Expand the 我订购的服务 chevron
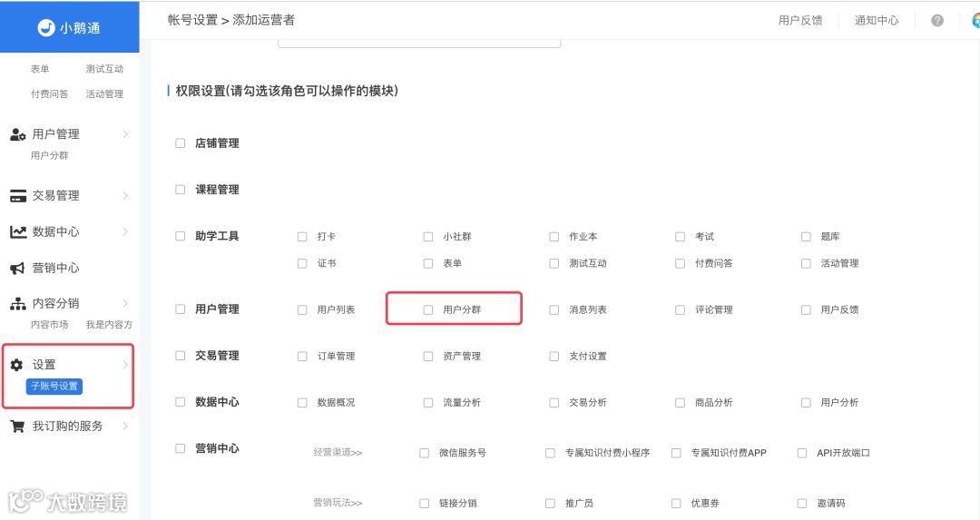The width and height of the screenshot is (980, 520). pyautogui.click(x=125, y=427)
